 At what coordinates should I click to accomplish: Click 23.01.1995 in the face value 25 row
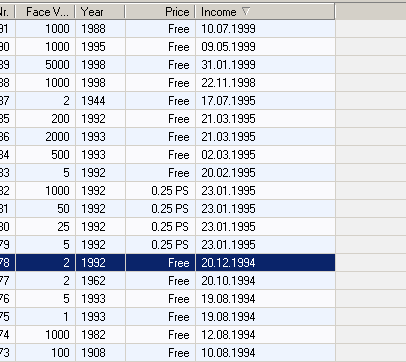pyautogui.click(x=228, y=227)
